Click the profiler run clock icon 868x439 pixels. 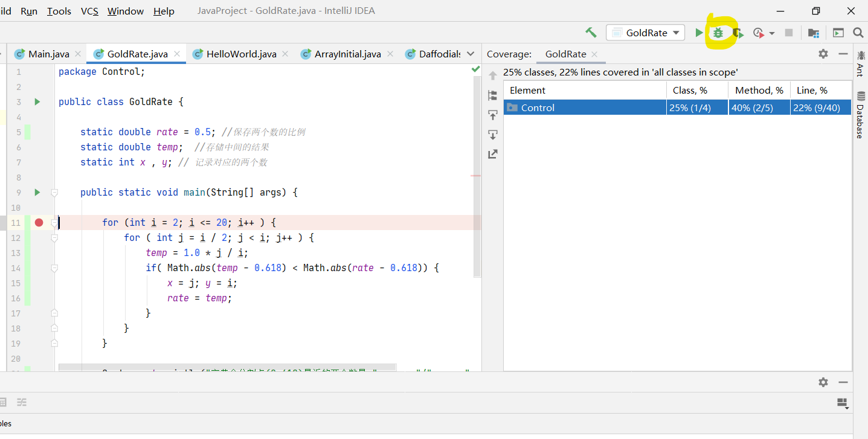759,33
